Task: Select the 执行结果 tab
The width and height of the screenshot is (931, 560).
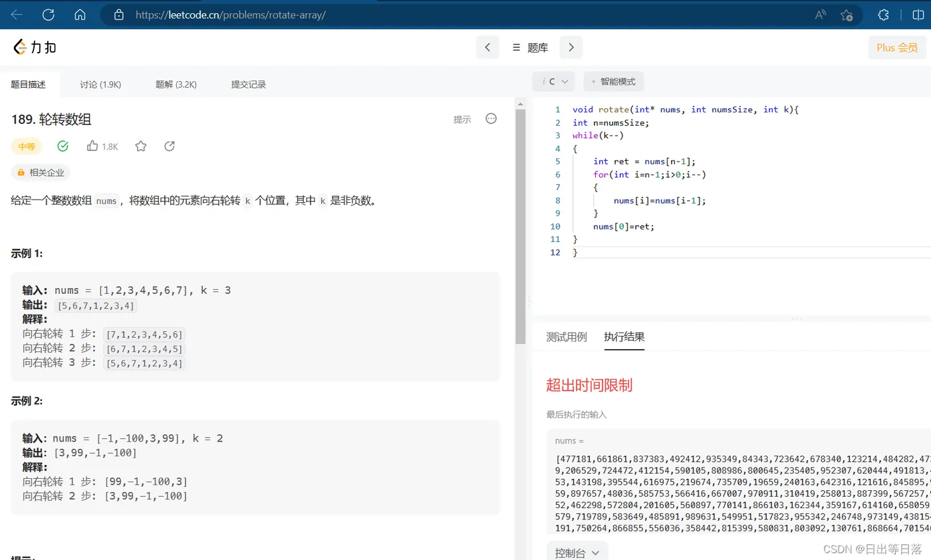Action: coord(624,337)
